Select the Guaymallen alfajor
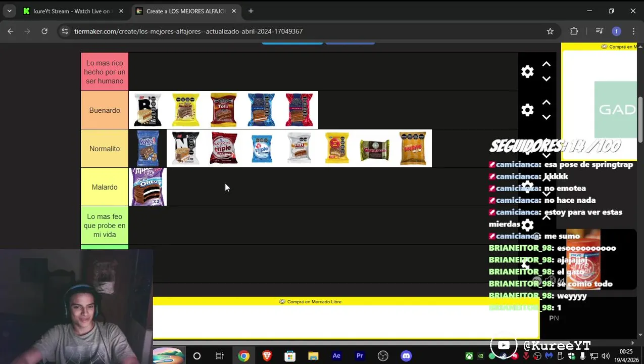Viewport: 644px width, 364px height. pos(375,148)
